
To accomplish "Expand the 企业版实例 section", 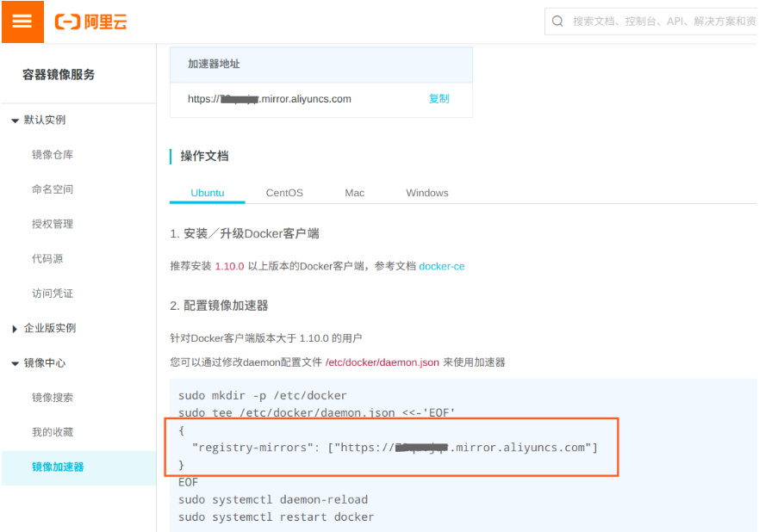I will 15,329.
